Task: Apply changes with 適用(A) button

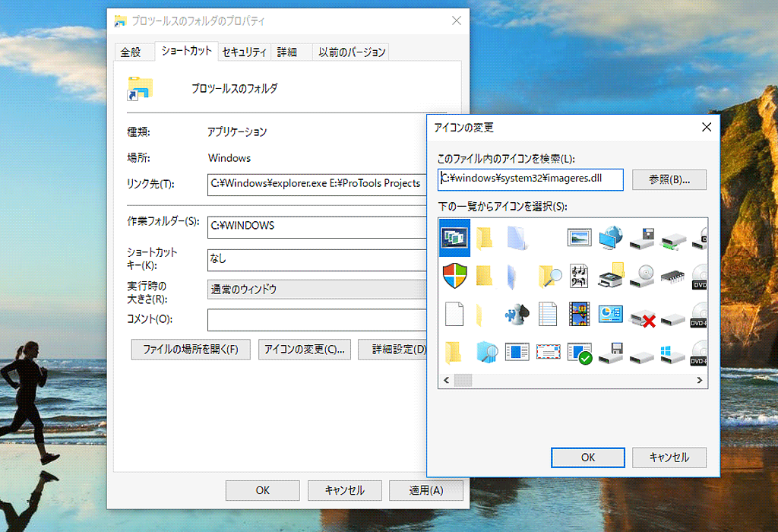Action: coord(425,490)
